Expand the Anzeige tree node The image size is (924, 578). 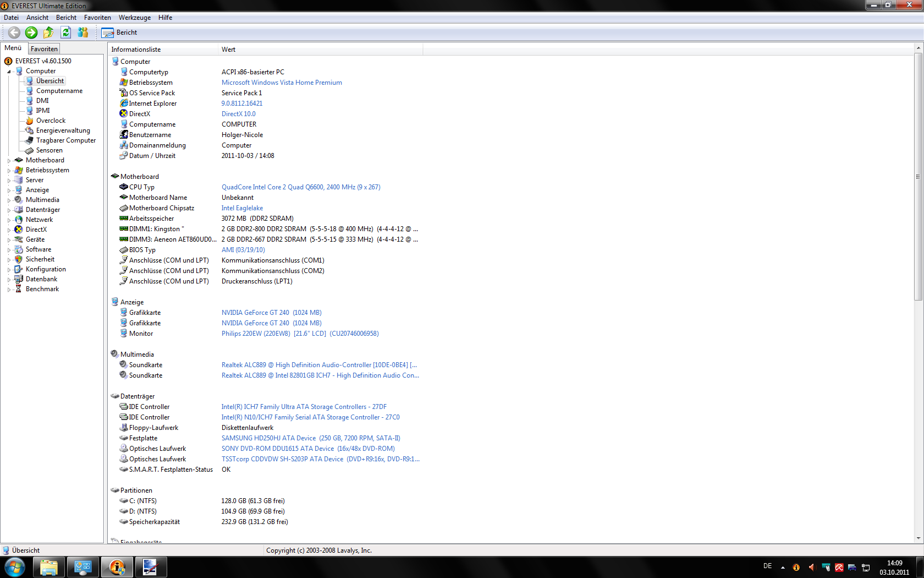coord(9,190)
